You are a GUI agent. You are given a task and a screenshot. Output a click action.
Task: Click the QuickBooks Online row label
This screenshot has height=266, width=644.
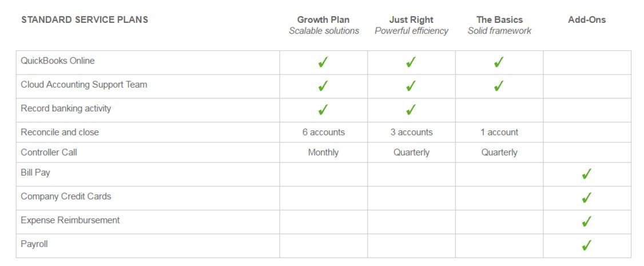pyautogui.click(x=58, y=61)
